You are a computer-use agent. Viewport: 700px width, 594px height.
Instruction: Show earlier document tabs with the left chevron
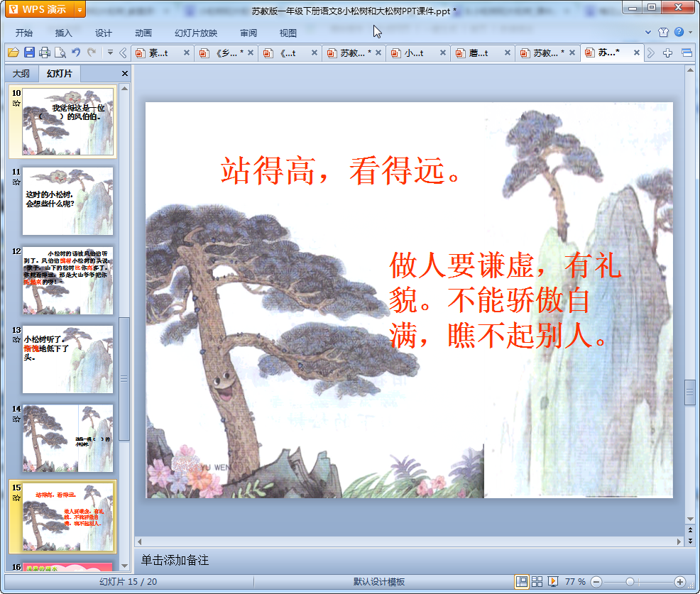(124, 53)
